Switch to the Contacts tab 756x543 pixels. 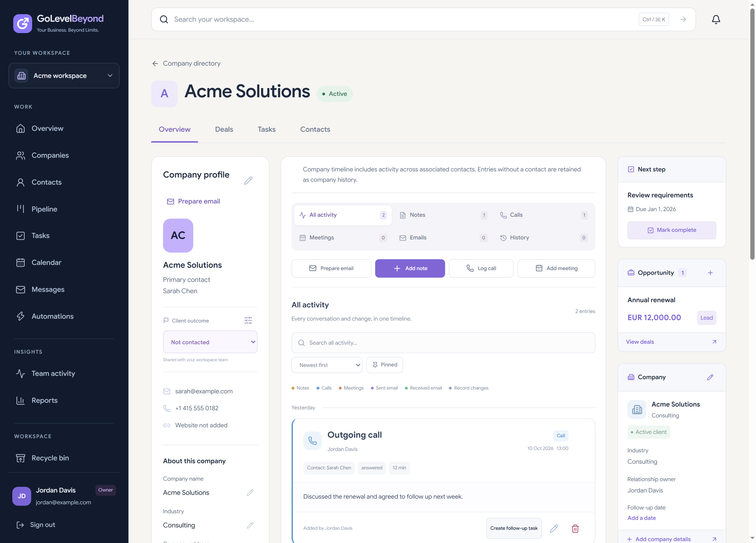pos(315,130)
